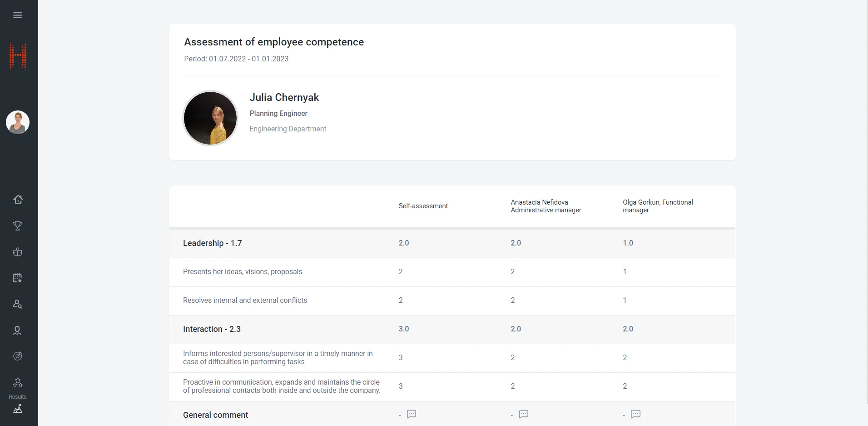Go to the Home page icon
Image resolution: width=868 pixels, height=426 pixels.
[x=18, y=200]
